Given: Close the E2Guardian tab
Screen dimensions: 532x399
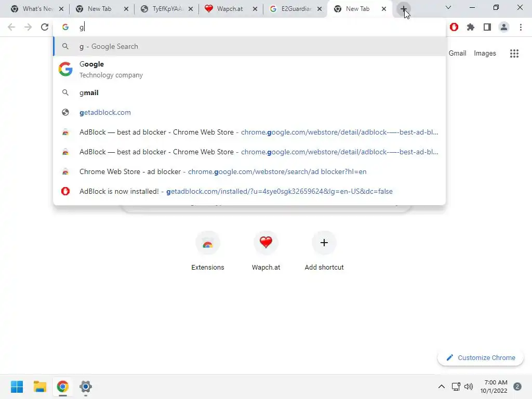Looking at the screenshot, I should pos(320,9).
